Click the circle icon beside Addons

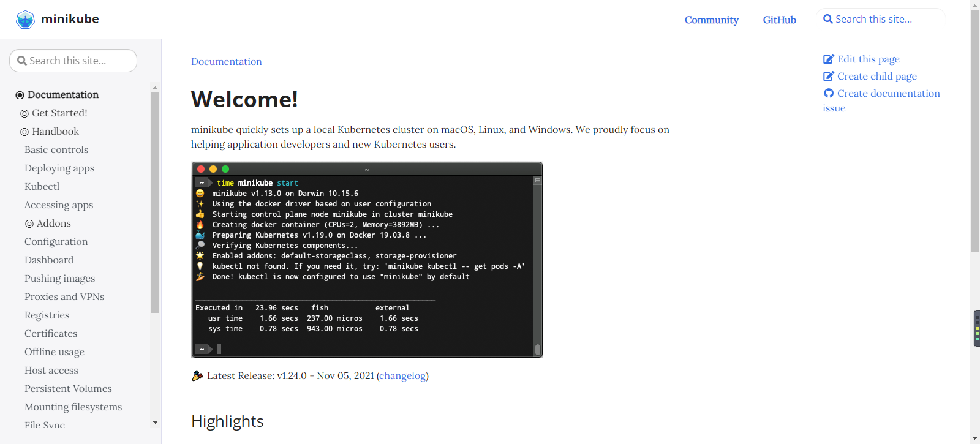tap(29, 224)
